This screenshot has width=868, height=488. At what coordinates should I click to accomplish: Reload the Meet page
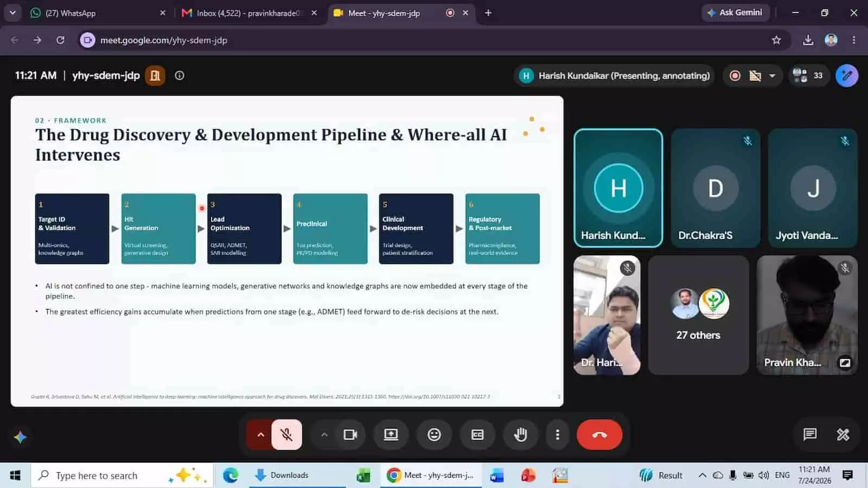click(60, 40)
